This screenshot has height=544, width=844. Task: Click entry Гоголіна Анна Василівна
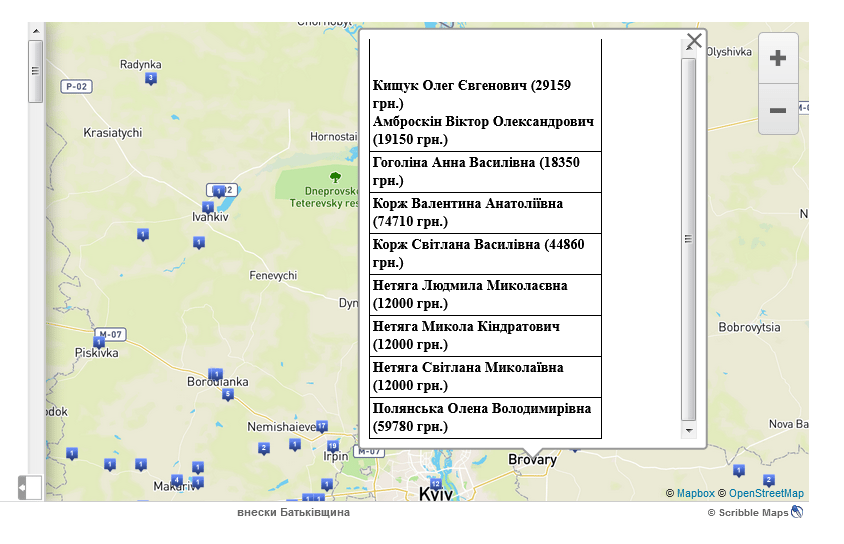[485, 171]
